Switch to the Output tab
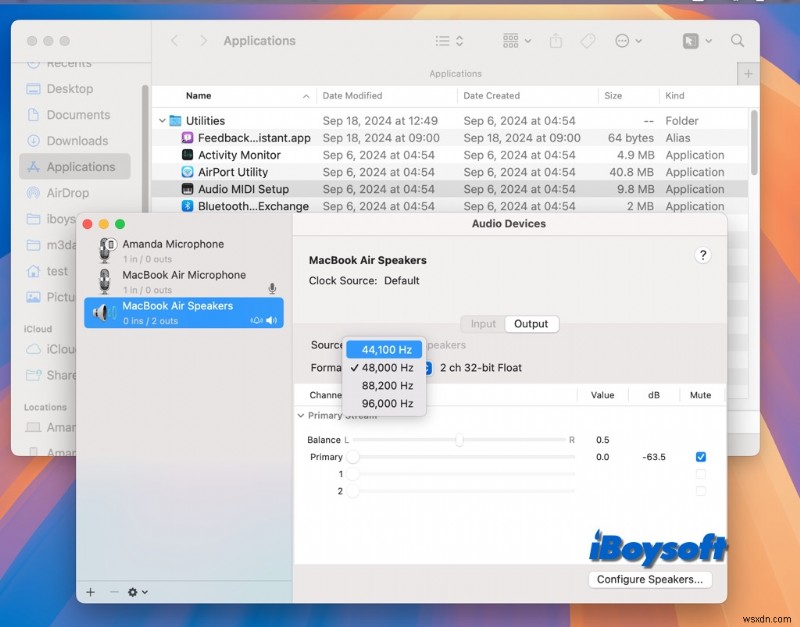 531,324
